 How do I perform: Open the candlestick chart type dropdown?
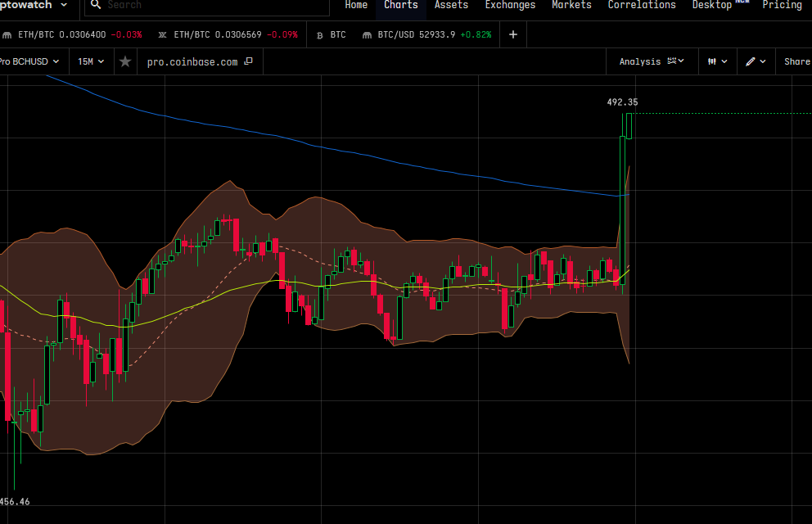click(718, 61)
